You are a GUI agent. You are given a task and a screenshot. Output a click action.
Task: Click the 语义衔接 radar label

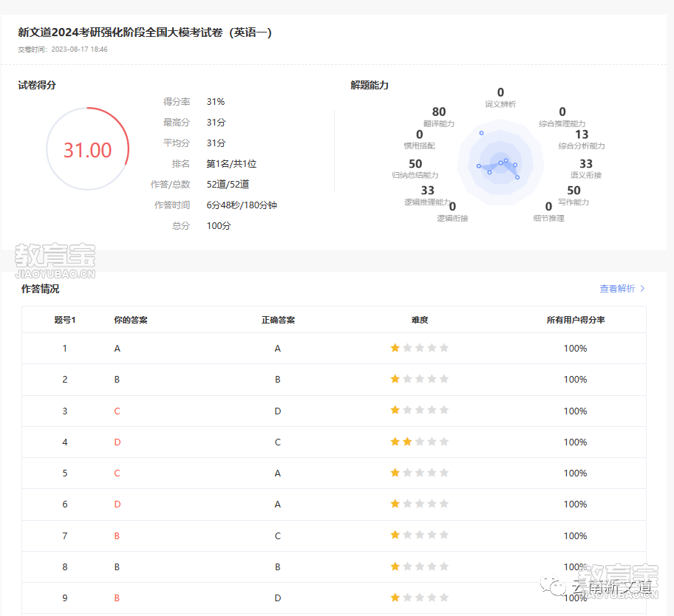(x=586, y=175)
